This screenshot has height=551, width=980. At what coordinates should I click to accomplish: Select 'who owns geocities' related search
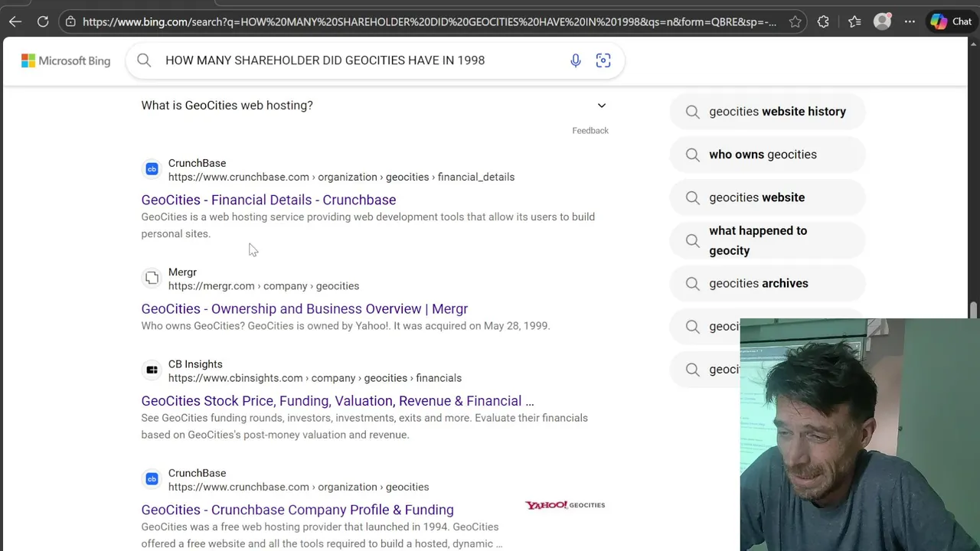click(x=763, y=155)
